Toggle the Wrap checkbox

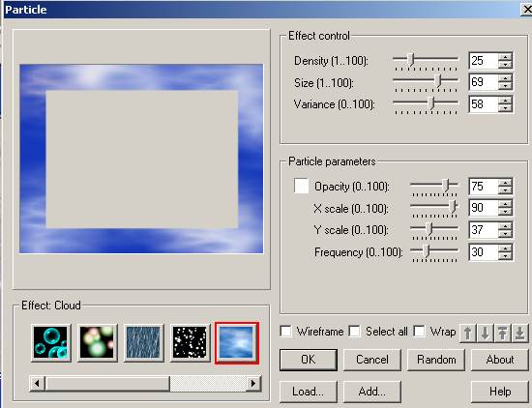pyautogui.click(x=420, y=332)
